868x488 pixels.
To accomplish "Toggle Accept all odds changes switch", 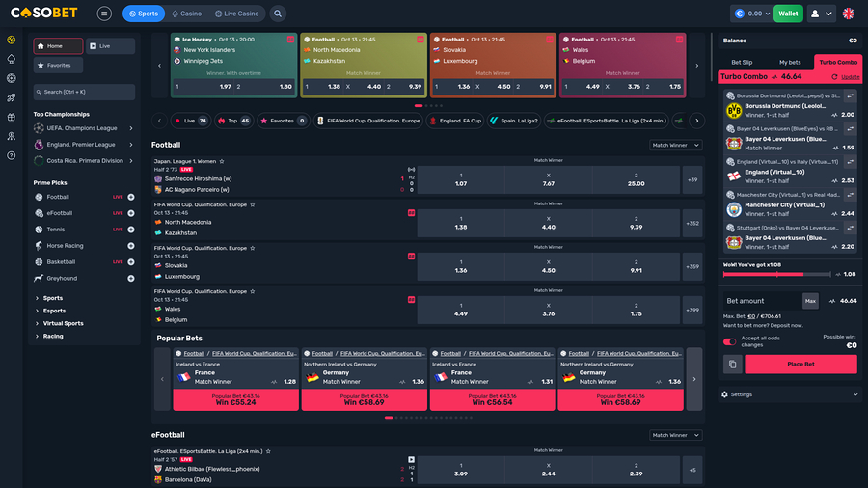I will pos(729,340).
